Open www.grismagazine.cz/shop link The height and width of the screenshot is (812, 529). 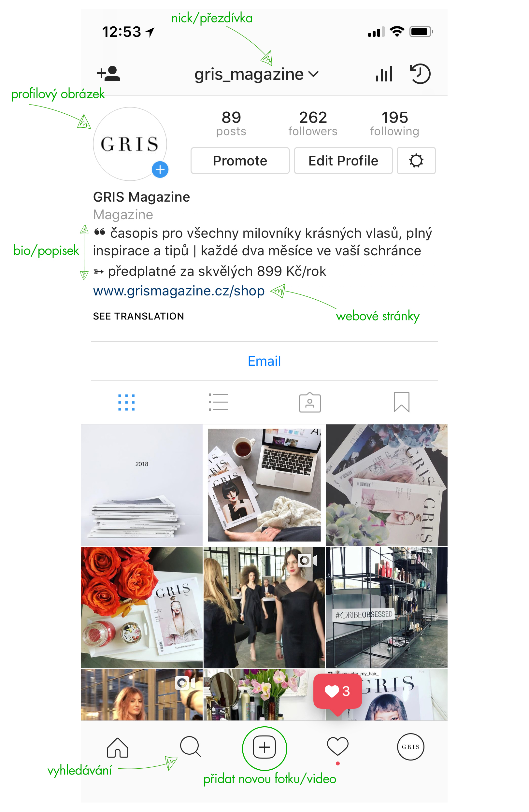pyautogui.click(x=179, y=291)
